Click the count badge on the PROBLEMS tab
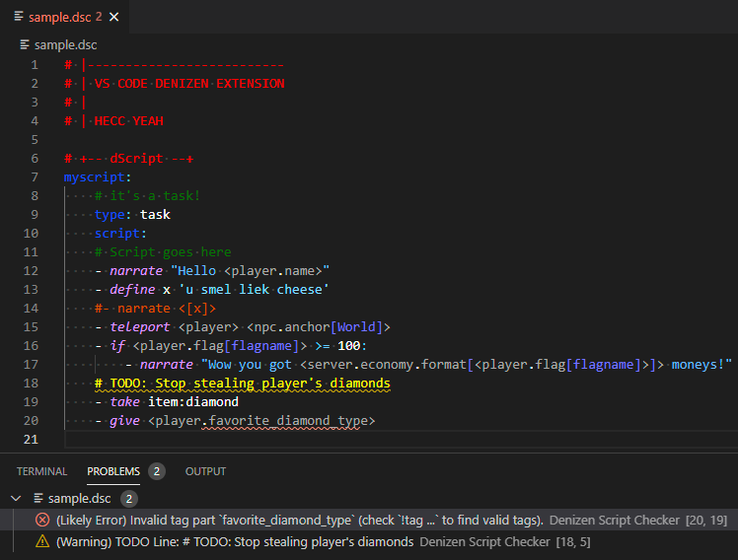738x560 pixels. click(156, 471)
